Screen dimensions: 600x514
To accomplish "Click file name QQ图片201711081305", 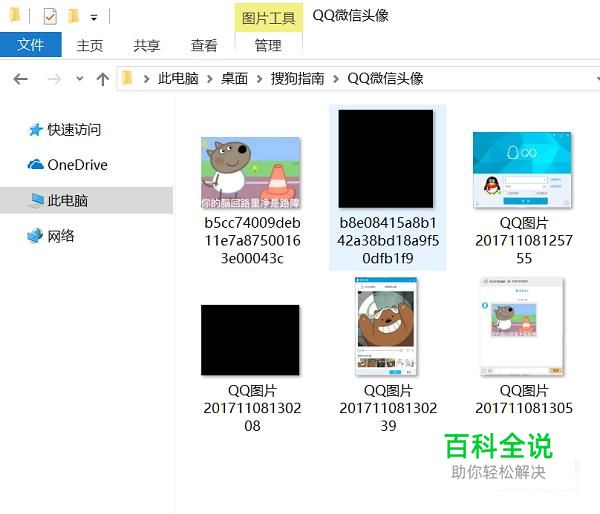I will click(524, 400).
